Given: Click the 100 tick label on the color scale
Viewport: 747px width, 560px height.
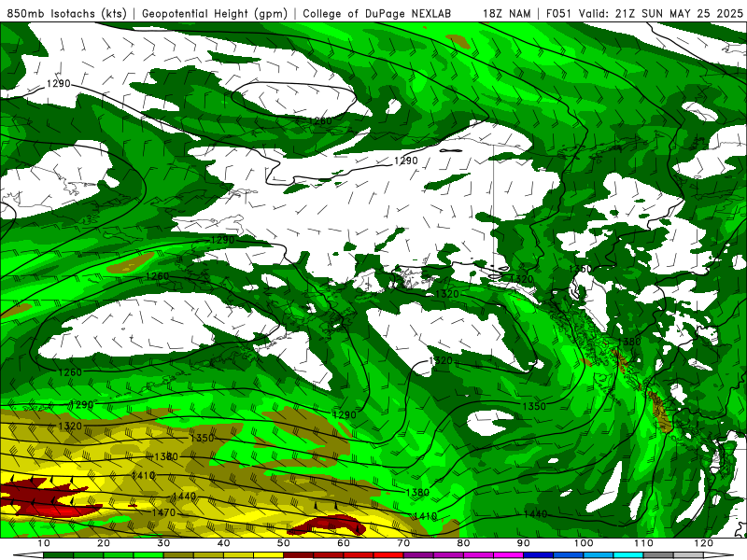Looking at the screenshot, I should pos(584,543).
